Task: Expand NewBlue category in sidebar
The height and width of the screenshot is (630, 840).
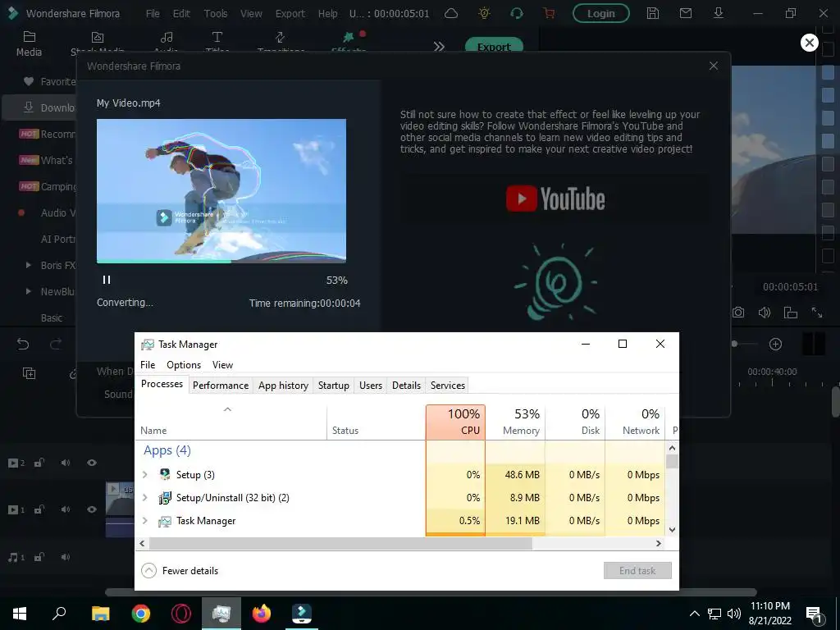Action: click(x=29, y=291)
